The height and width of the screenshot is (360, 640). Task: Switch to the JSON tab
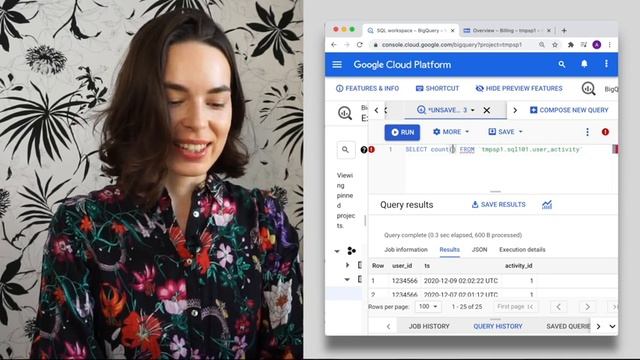click(479, 249)
